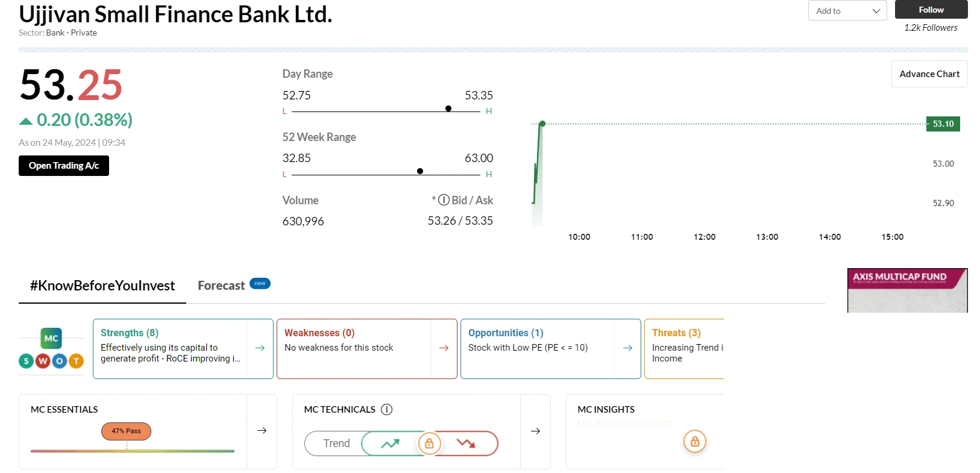Click the MC INSIGHTS heading
Viewport: 980px width, 473px height.
(606, 410)
